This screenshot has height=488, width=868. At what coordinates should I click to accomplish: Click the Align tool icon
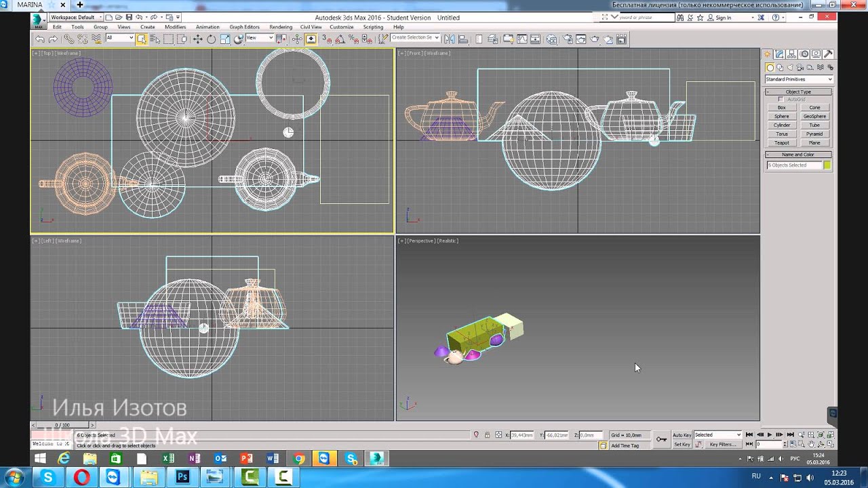463,39
